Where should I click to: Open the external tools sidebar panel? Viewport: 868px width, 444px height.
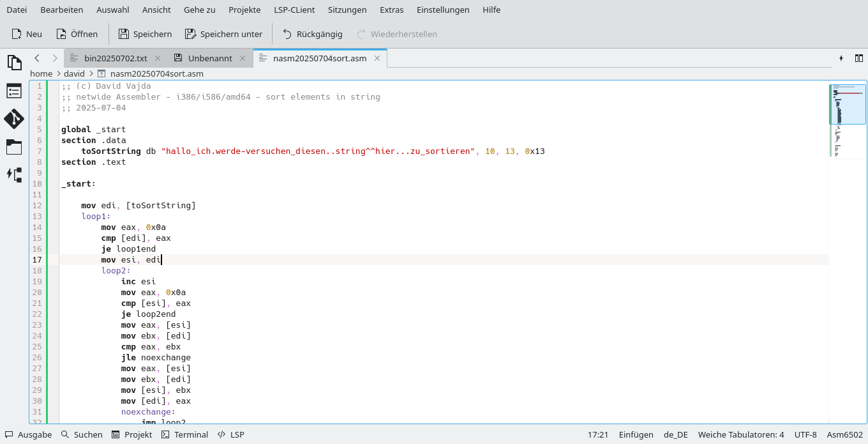pyautogui.click(x=14, y=174)
